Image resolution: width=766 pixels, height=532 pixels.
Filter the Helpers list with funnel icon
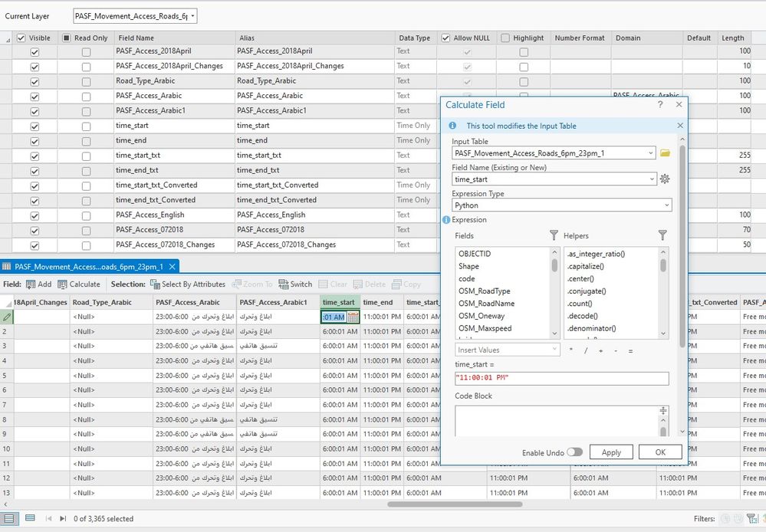click(x=662, y=235)
